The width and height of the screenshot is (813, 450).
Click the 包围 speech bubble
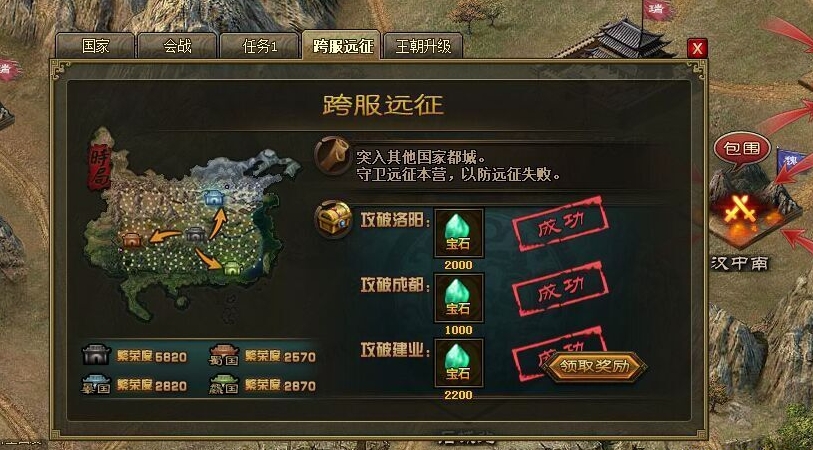(x=742, y=149)
